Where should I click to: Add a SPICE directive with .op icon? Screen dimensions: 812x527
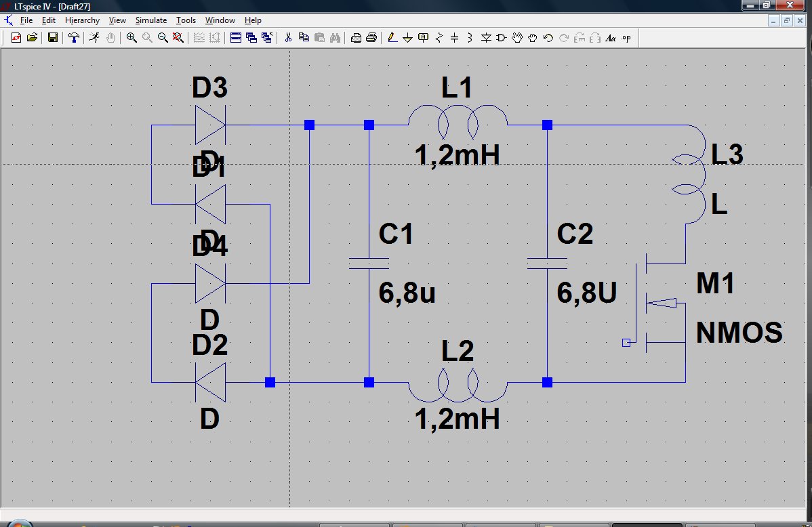[626, 38]
